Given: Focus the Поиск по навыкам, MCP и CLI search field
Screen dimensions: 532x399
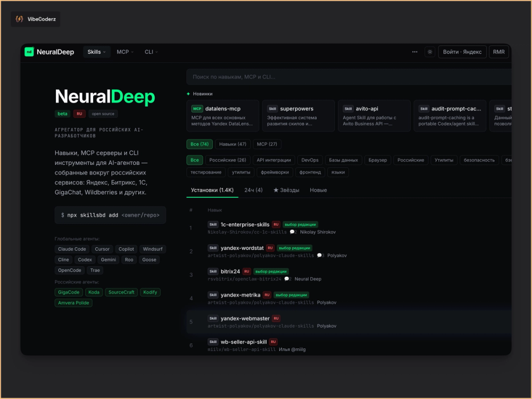Looking at the screenshot, I should (349, 77).
